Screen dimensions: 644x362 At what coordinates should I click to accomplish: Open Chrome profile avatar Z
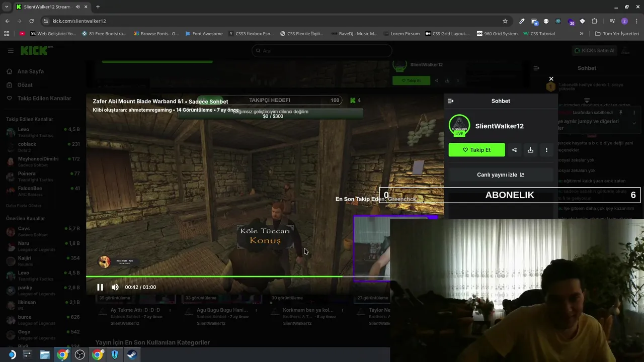(x=624, y=21)
